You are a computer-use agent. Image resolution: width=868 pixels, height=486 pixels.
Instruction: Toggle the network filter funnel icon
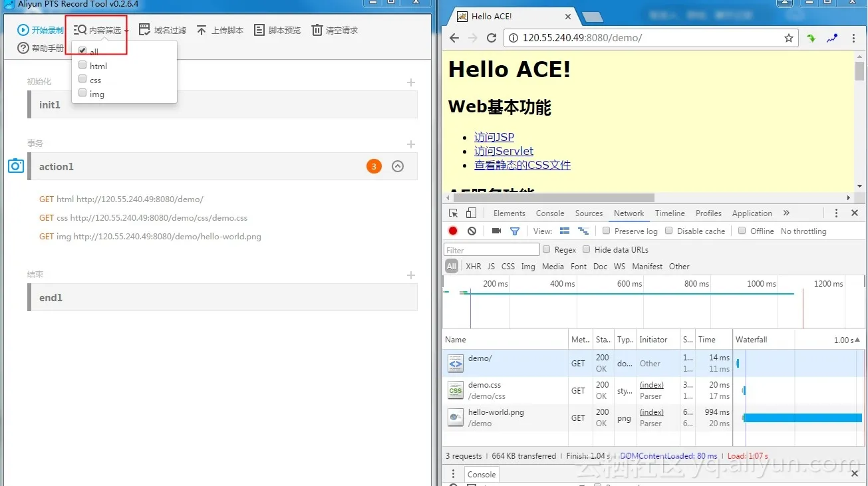coord(514,231)
